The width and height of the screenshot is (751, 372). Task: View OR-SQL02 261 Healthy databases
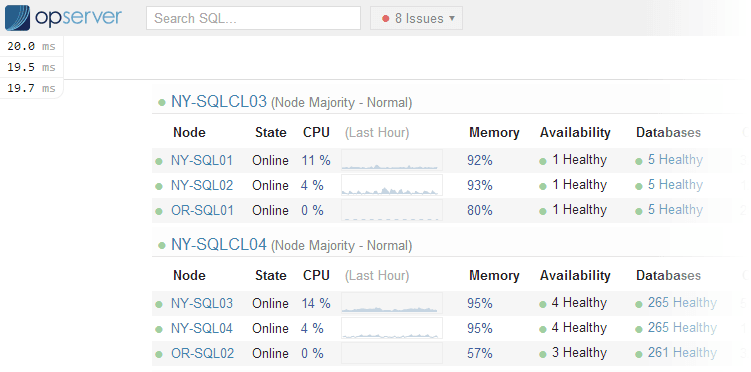tap(682, 353)
